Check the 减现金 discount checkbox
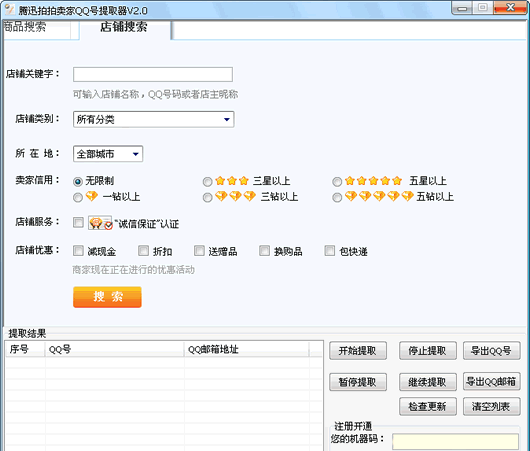Viewport: 530px width, 451px height. point(78,251)
